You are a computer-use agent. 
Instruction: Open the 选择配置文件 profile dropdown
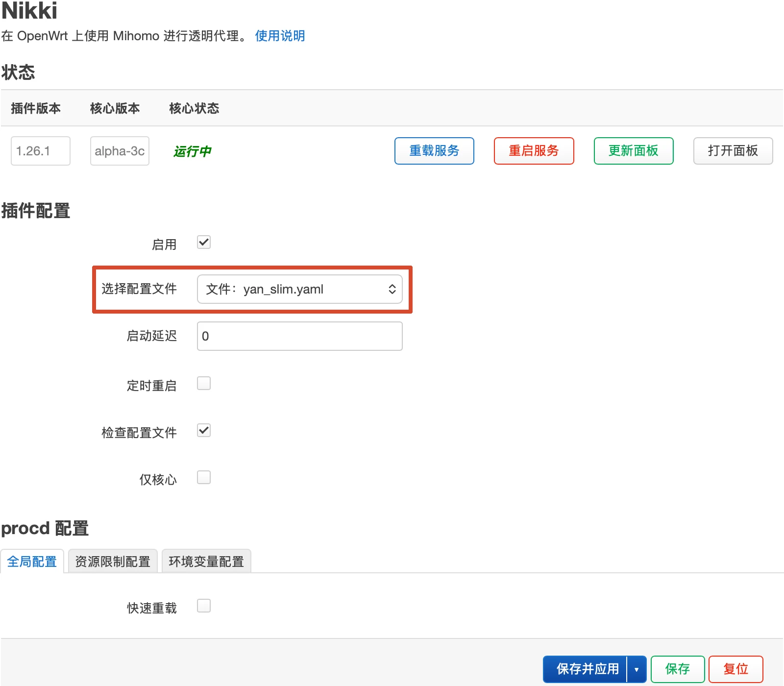[300, 289]
